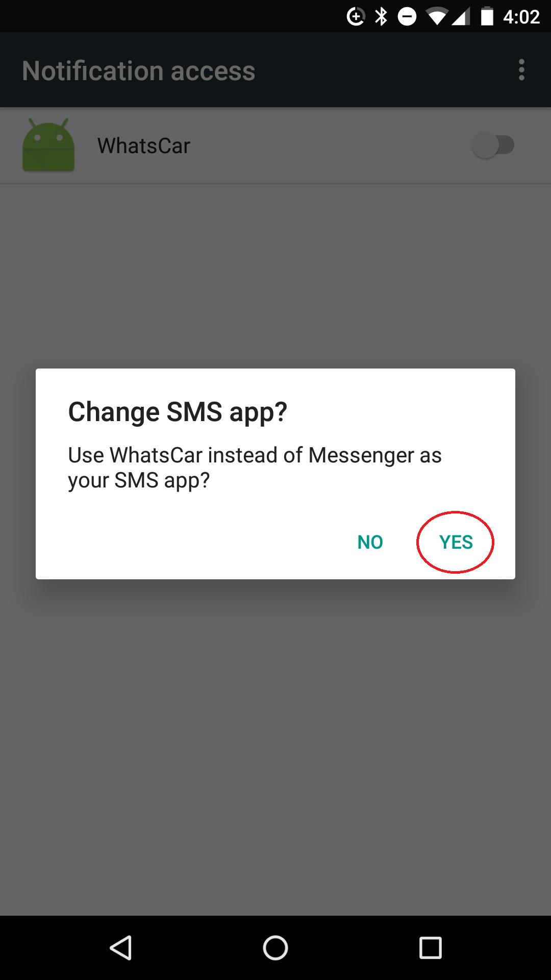Tap the green Android WhatsCar app icon
Viewport: 551px width, 980px height.
48,144
